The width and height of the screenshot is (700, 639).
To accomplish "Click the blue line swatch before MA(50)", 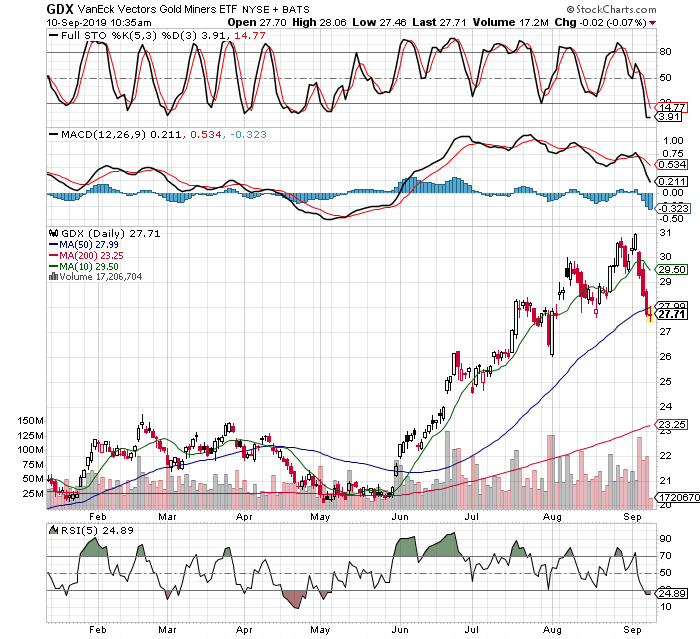I will click(x=54, y=245).
